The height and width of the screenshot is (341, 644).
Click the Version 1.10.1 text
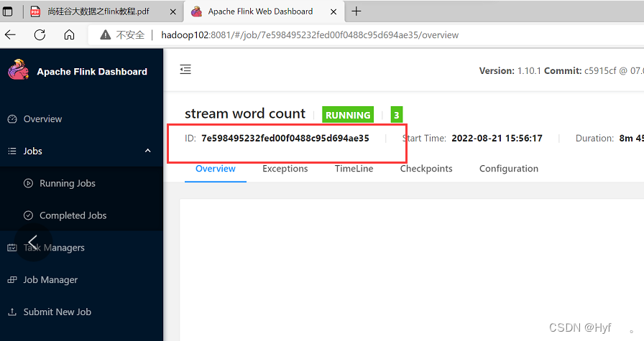[510, 70]
